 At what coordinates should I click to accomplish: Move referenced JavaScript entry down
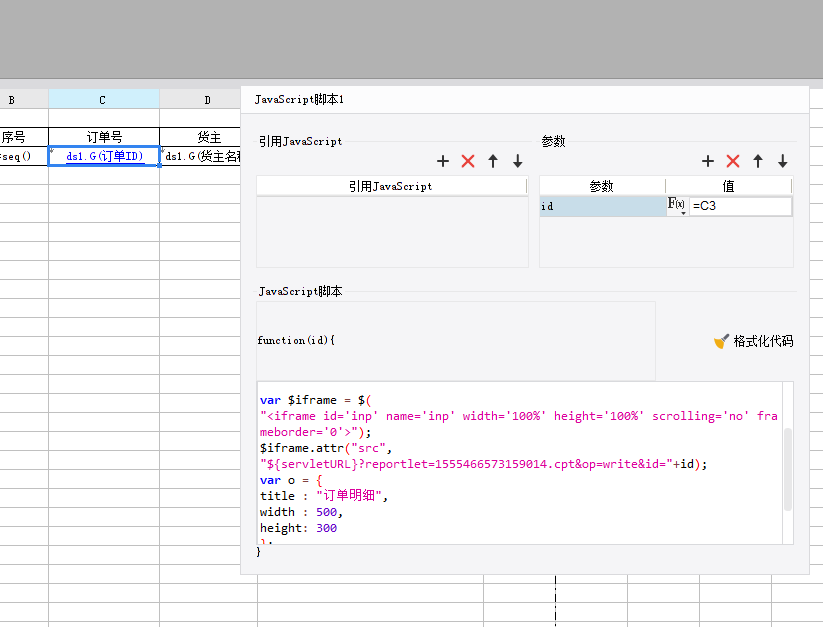pyautogui.click(x=518, y=161)
